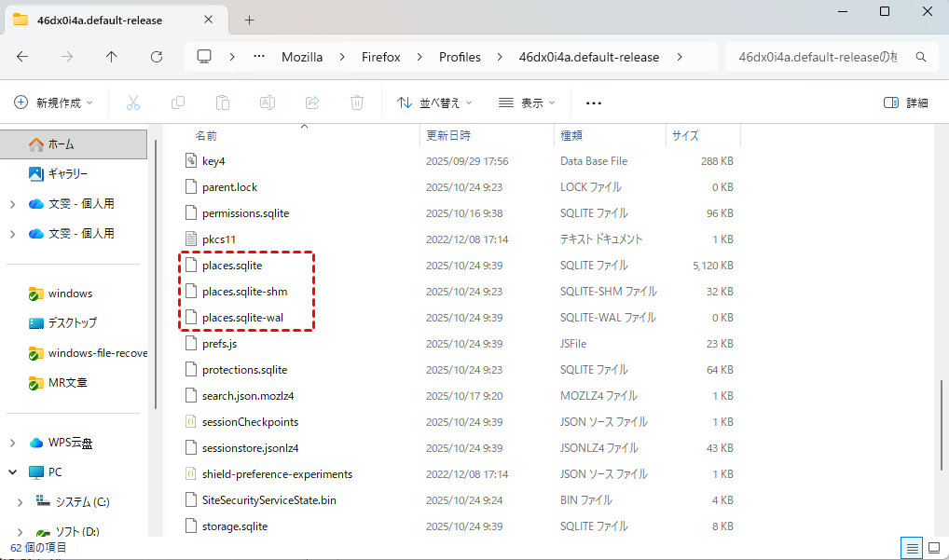Switch to details list view icon

point(913,547)
